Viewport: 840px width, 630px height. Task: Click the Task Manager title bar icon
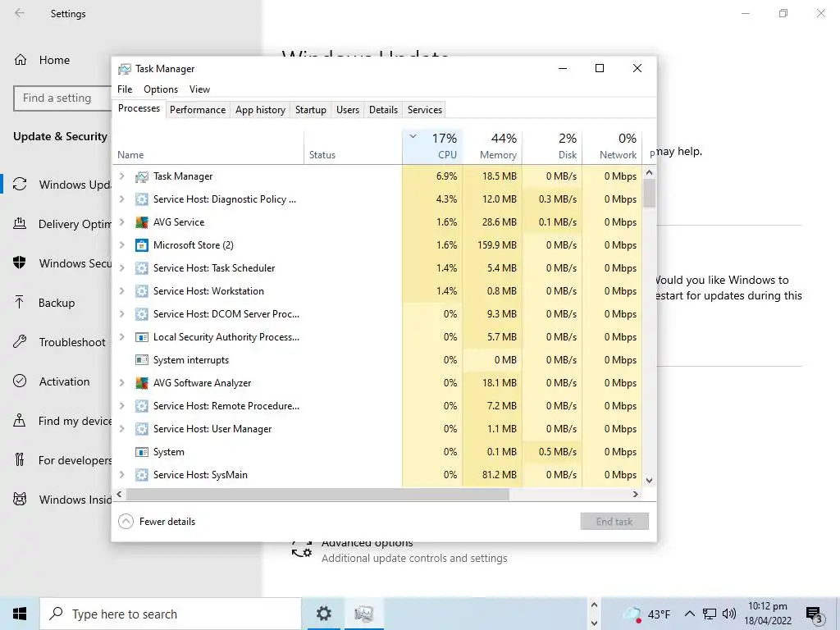coord(125,69)
